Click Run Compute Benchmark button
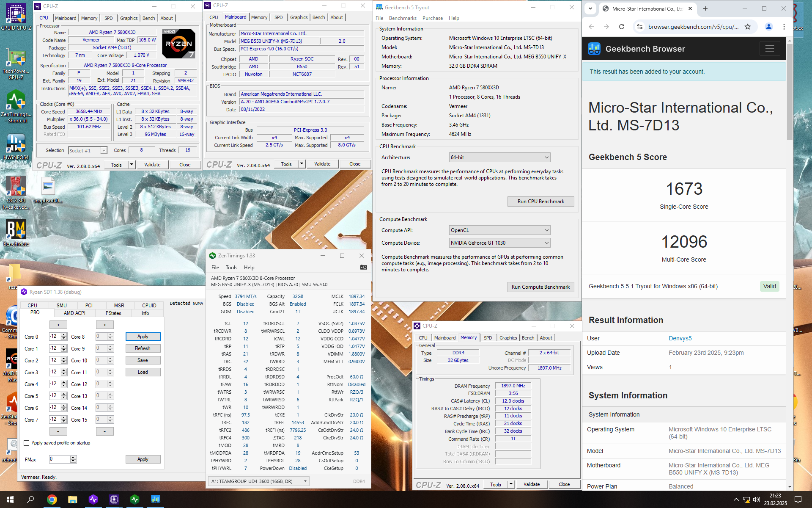The height and width of the screenshot is (508, 812). point(540,287)
